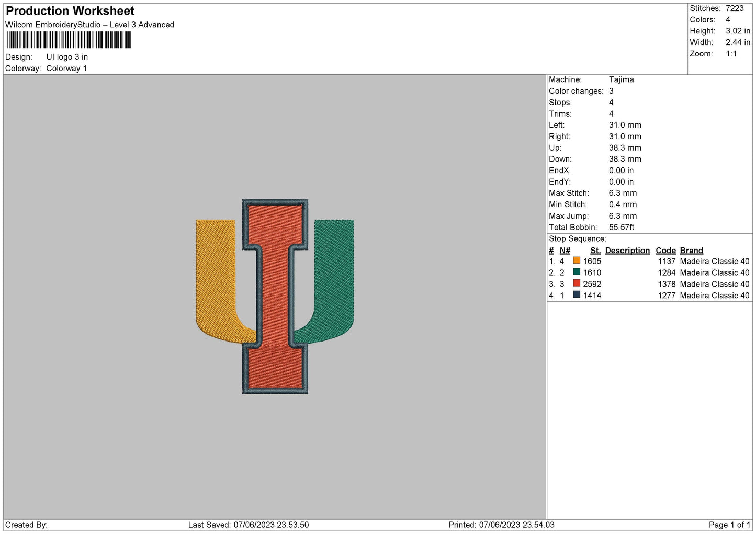The width and height of the screenshot is (756, 534).
Task: Click the 'Page 1 of 1' indicator
Action: coord(729,525)
